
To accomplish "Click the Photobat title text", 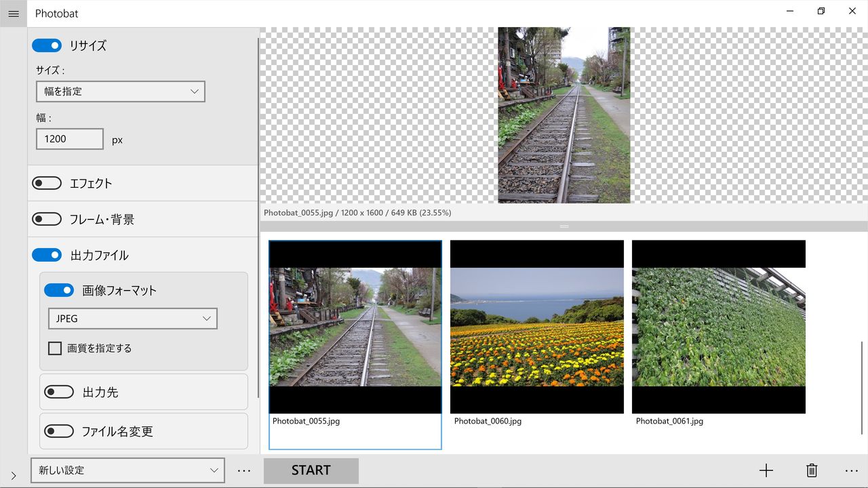I will coord(57,14).
